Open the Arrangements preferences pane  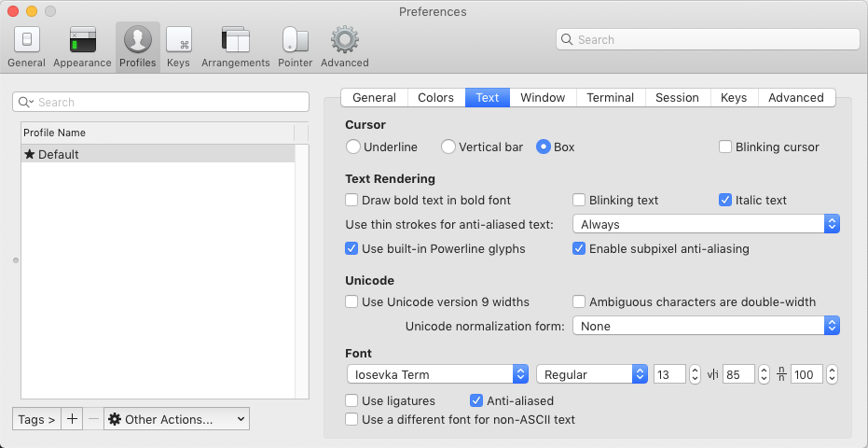click(x=235, y=47)
